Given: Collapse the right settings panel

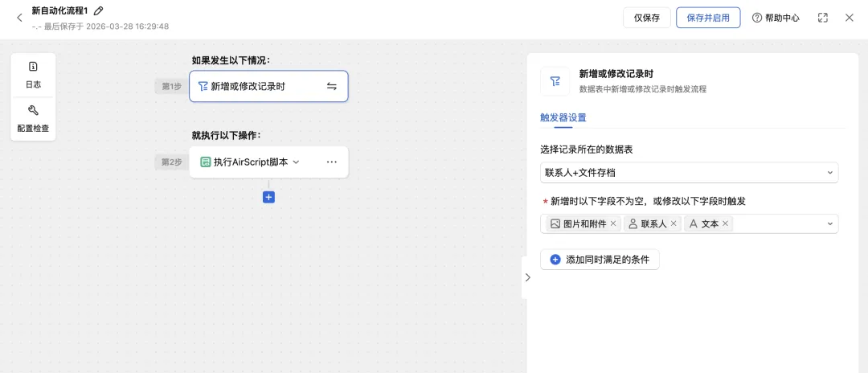Looking at the screenshot, I should click(x=527, y=277).
